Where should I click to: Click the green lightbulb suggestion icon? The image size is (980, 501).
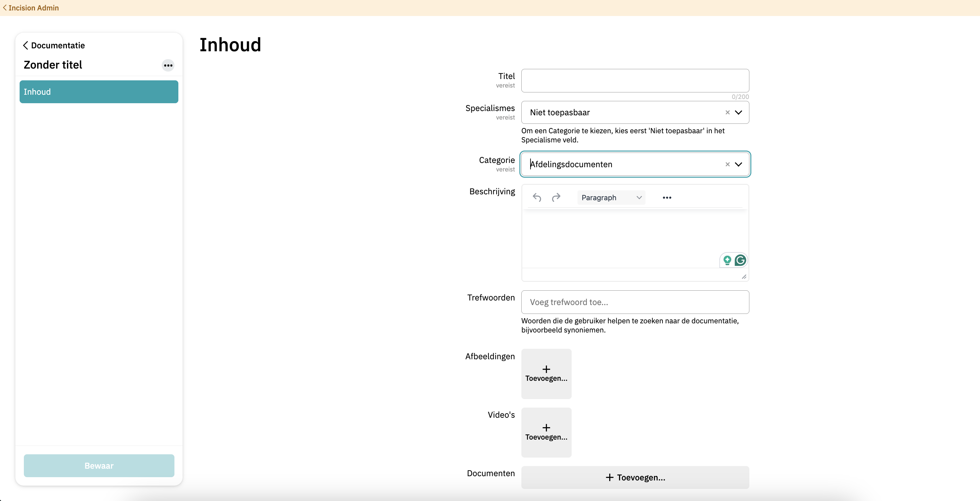[727, 260]
